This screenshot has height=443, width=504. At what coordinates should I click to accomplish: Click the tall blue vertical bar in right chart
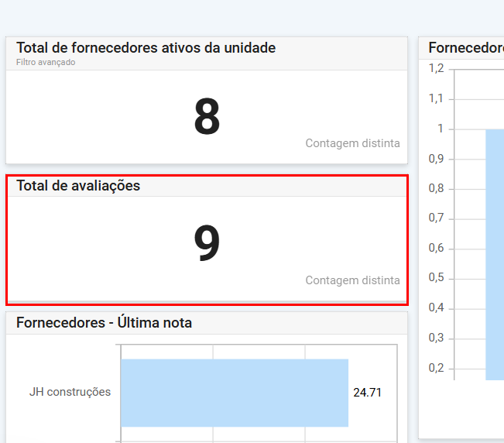coord(495,254)
